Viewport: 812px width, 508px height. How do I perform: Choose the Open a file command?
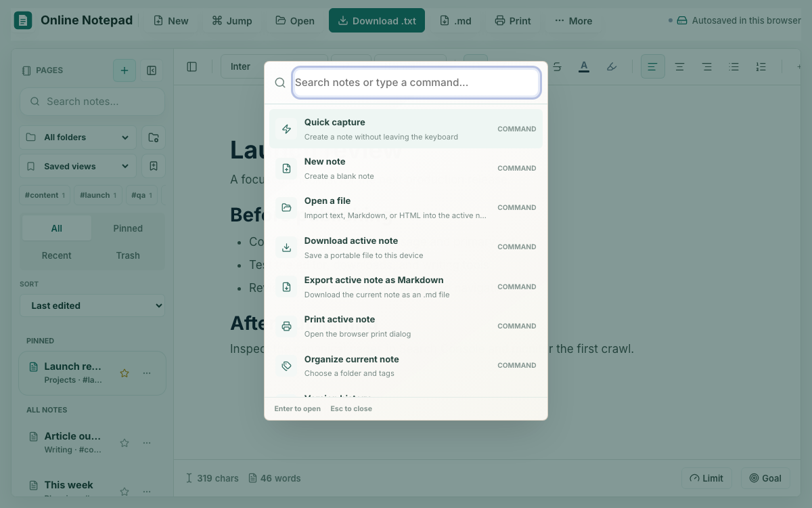(406, 207)
